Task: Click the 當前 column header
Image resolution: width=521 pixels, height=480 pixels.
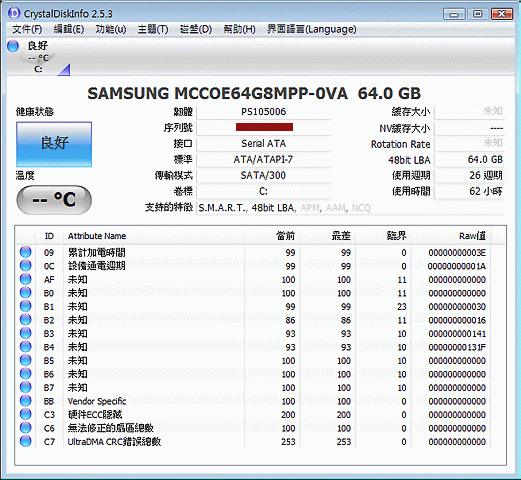Action: coord(272,236)
